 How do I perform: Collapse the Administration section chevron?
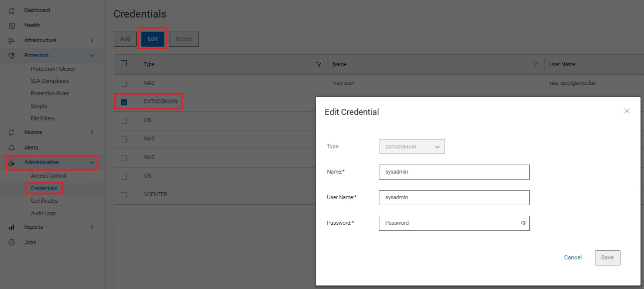[92, 162]
